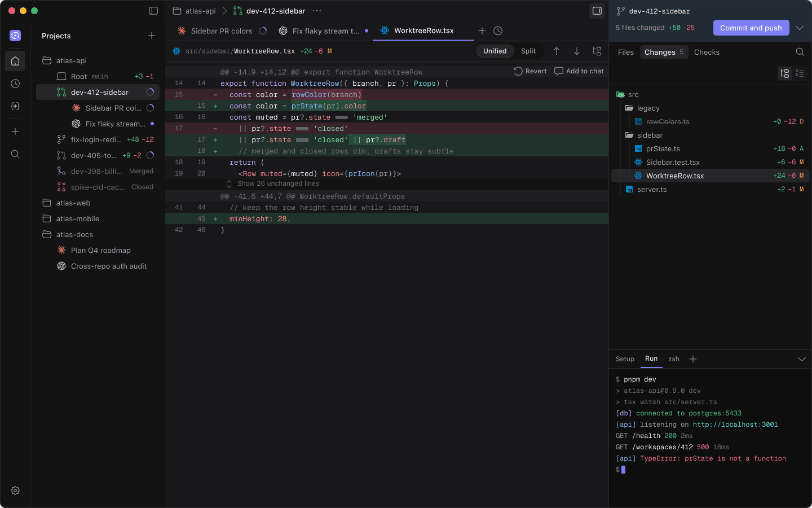Add a new project with plus icon

point(152,36)
